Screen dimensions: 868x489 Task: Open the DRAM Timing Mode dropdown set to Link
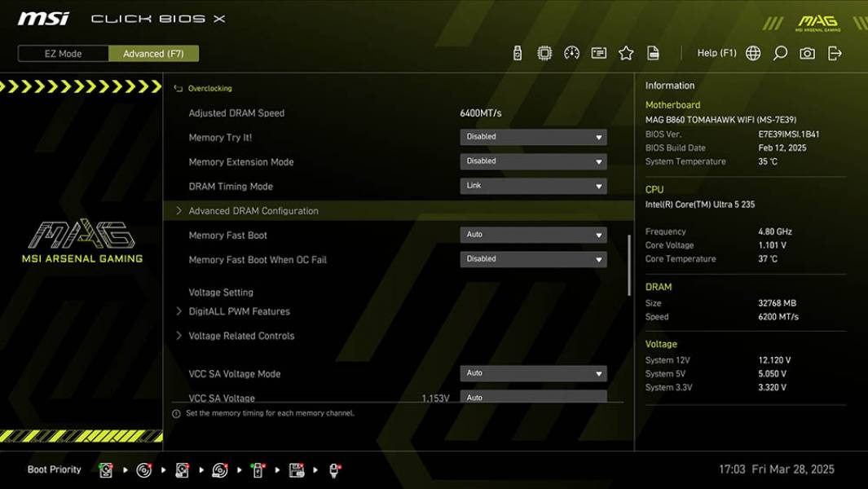tap(533, 186)
